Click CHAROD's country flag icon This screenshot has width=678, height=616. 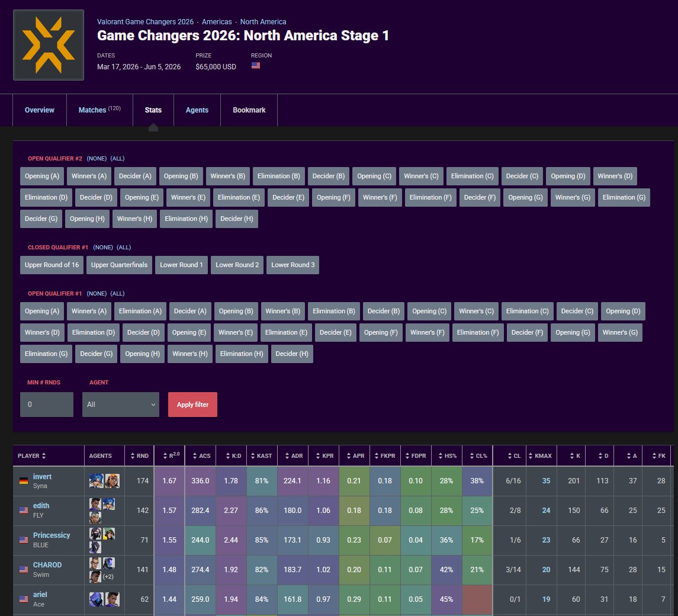click(24, 569)
